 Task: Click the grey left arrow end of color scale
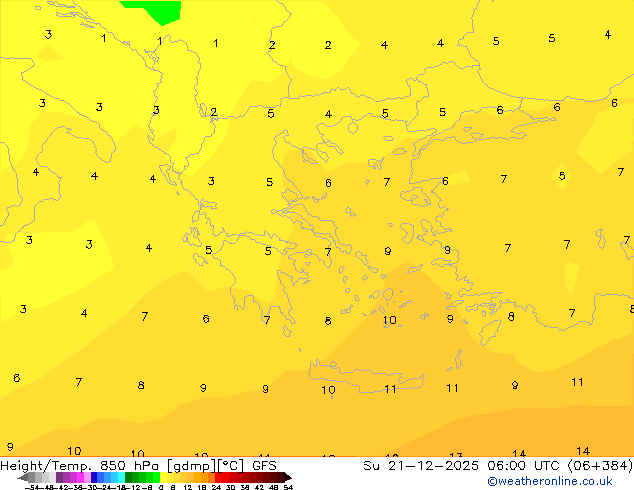point(23,477)
